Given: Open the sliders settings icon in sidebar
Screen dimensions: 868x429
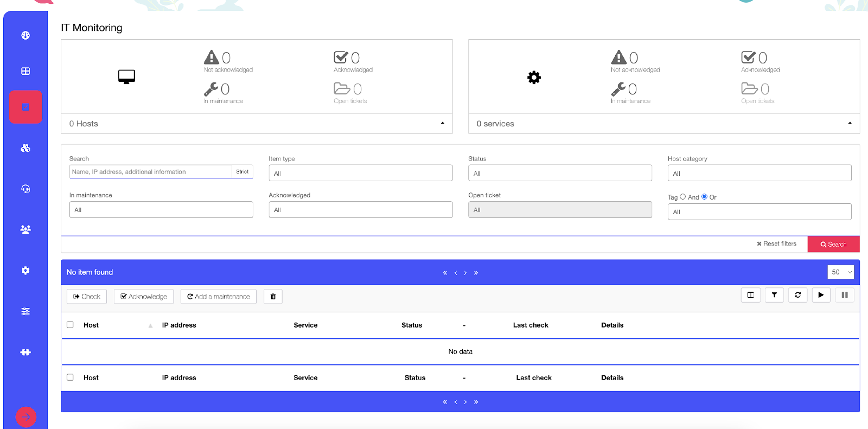Looking at the screenshot, I should tap(25, 311).
